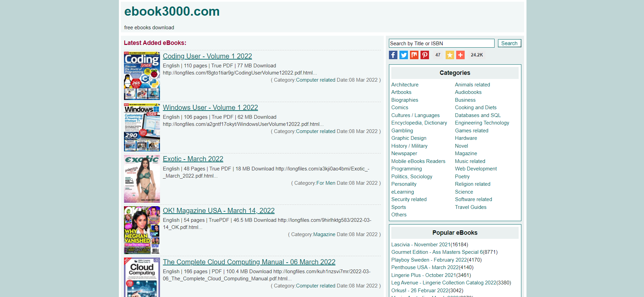The height and width of the screenshot is (297, 644).
Task: Browse Databases and SQL category
Action: click(478, 115)
